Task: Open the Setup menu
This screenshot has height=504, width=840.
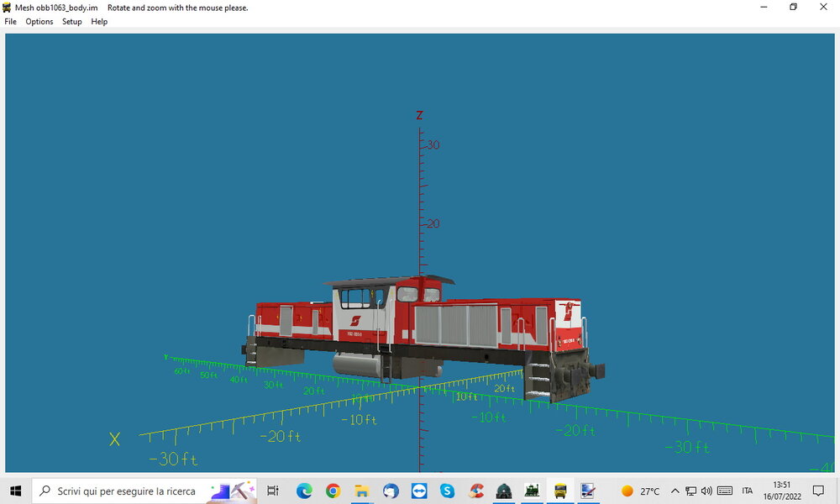Action: click(71, 22)
